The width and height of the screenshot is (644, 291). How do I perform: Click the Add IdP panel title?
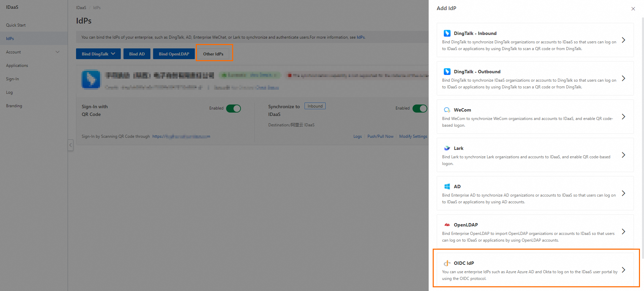pyautogui.click(x=446, y=8)
